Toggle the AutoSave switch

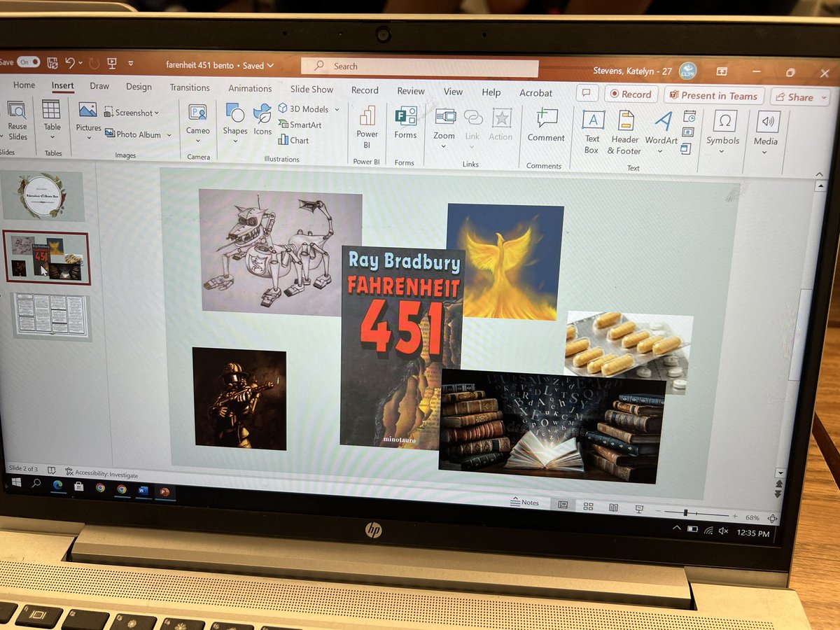click(x=29, y=62)
